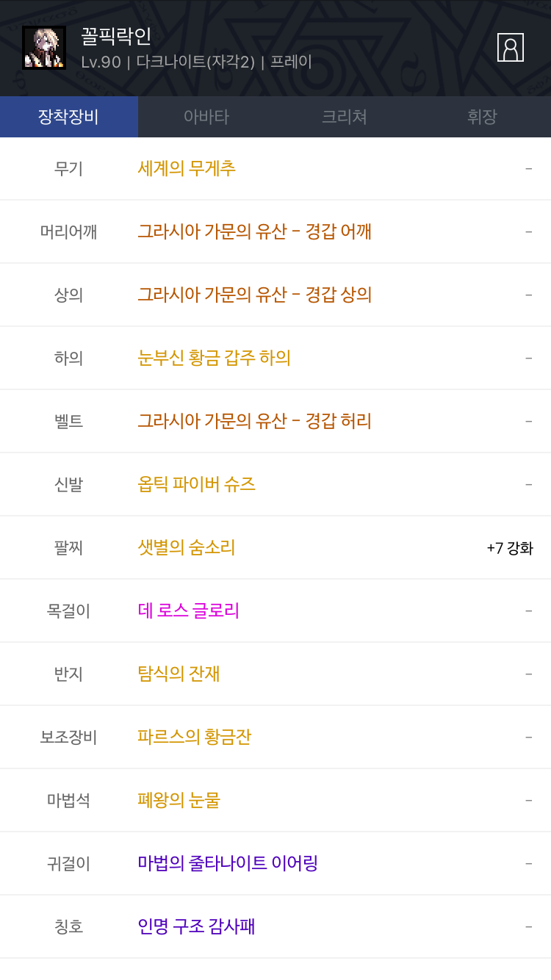Viewport: 551px width, 980px height.
Task: Select the 장착장비 tab
Action: tap(68, 117)
